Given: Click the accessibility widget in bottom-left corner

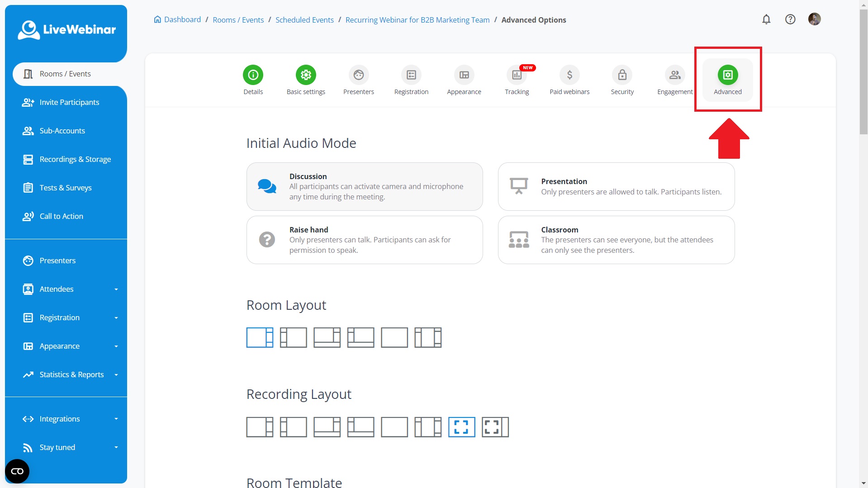Looking at the screenshot, I should click(x=17, y=471).
